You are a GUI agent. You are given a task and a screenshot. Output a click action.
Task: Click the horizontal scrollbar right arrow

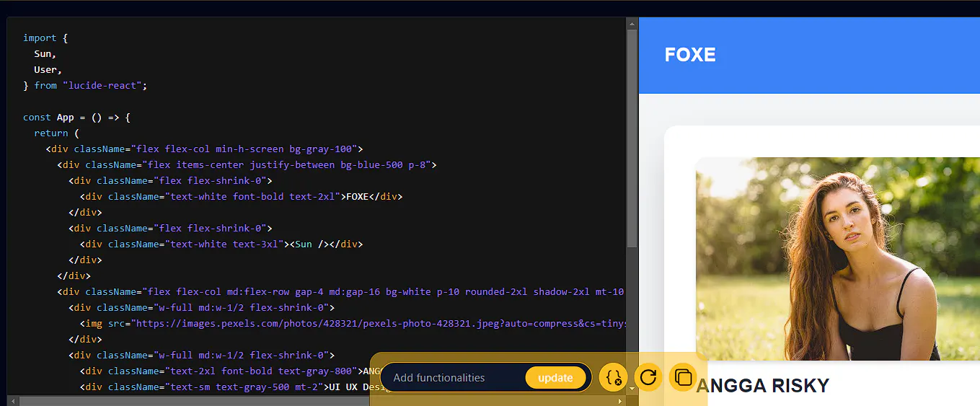pyautogui.click(x=621, y=400)
